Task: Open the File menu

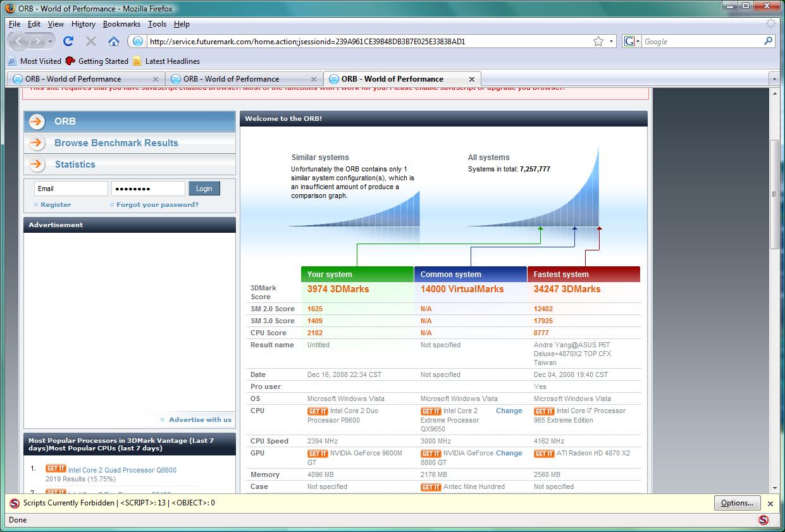Action: (x=15, y=24)
